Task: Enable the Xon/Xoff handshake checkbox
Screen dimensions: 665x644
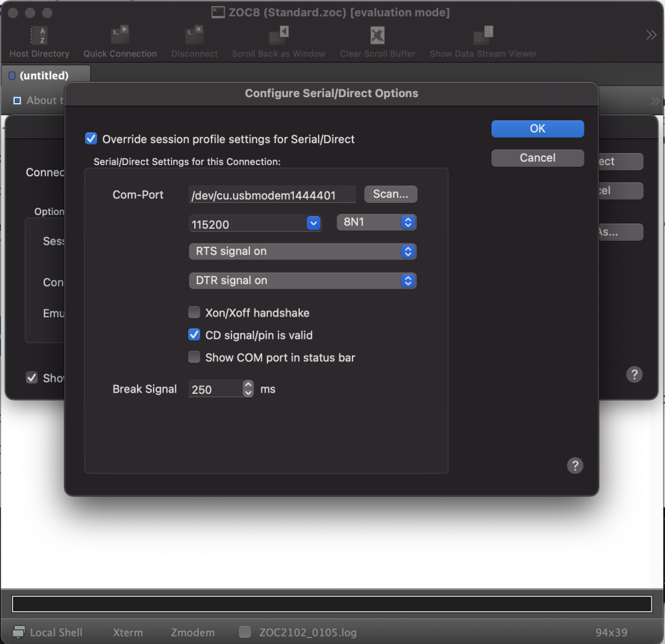Action: point(194,313)
